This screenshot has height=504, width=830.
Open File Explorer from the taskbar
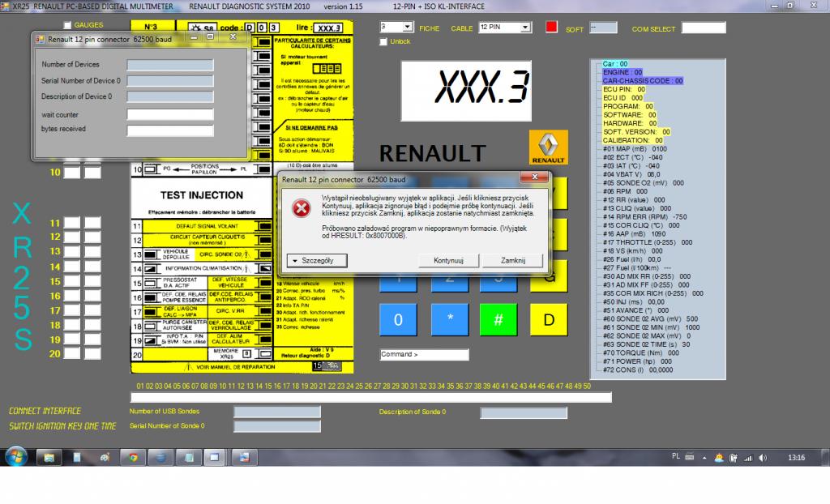pos(49,458)
